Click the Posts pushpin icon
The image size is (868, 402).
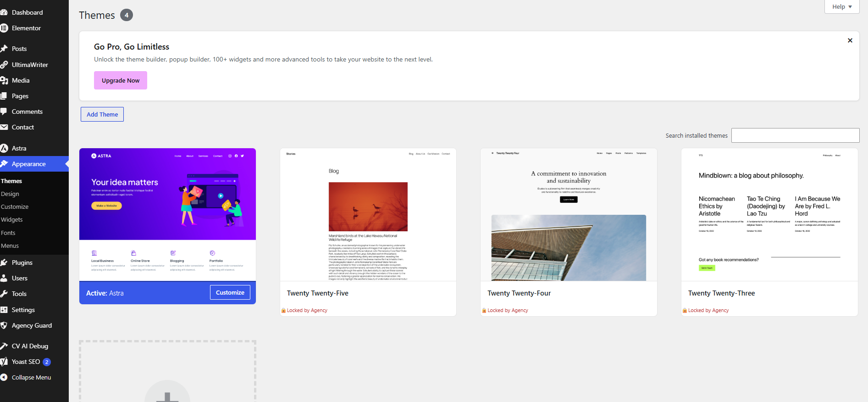click(x=4, y=49)
